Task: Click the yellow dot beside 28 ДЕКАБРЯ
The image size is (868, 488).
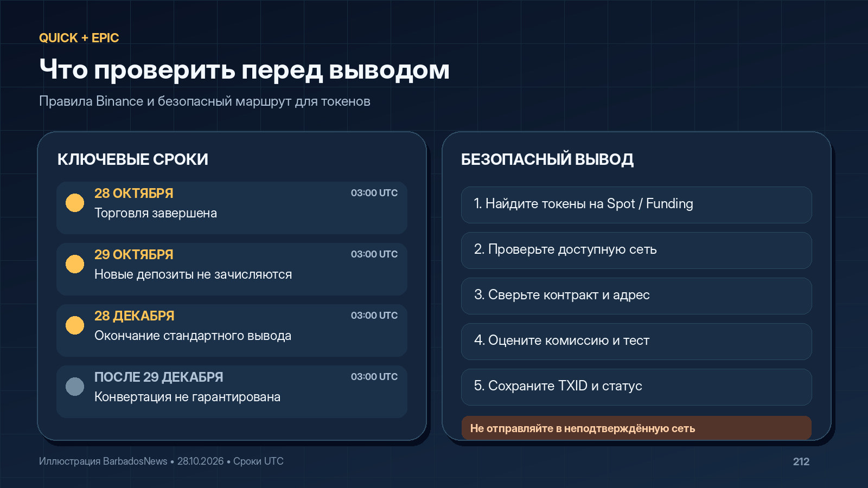Action: [x=75, y=325]
